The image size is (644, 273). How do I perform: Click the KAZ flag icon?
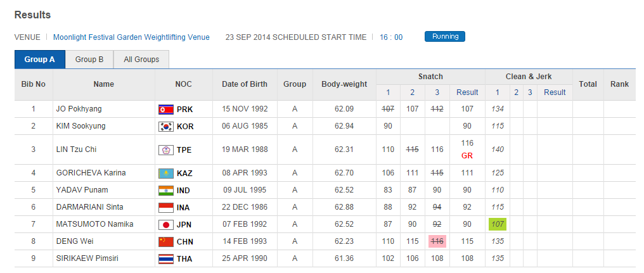pos(165,174)
